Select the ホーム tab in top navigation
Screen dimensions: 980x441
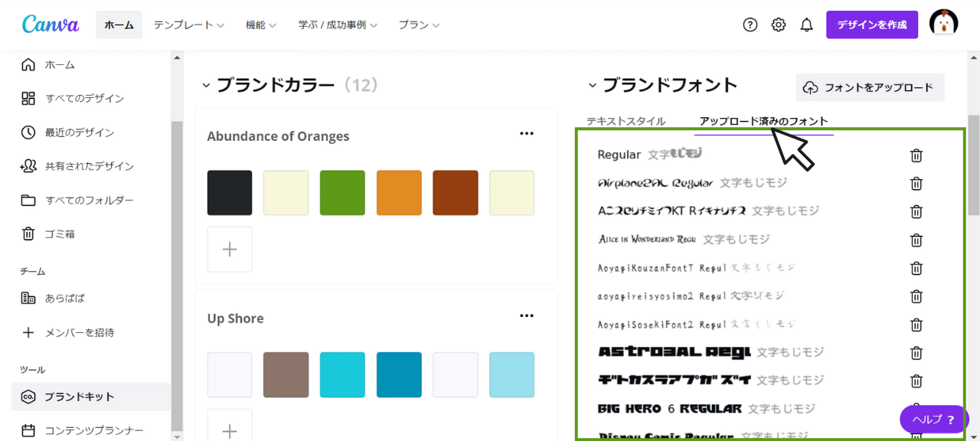pyautogui.click(x=119, y=24)
